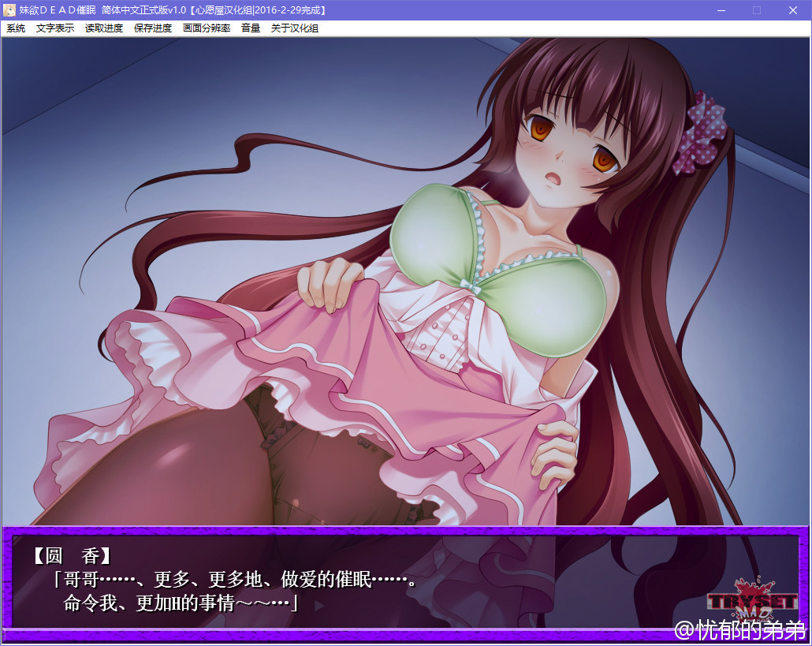The height and width of the screenshot is (646, 812).
Task: Click the game application icon in title bar
Action: 10,10
